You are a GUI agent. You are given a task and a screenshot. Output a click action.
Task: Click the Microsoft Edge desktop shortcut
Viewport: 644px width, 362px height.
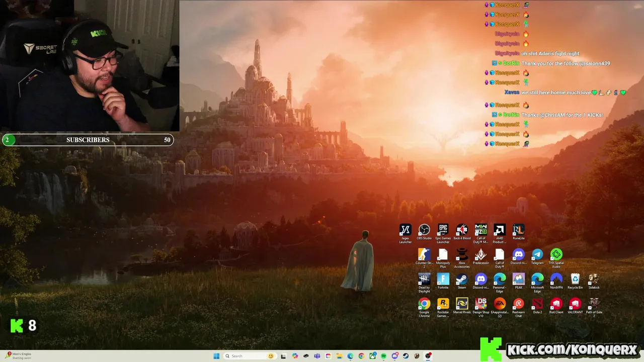[537, 283]
